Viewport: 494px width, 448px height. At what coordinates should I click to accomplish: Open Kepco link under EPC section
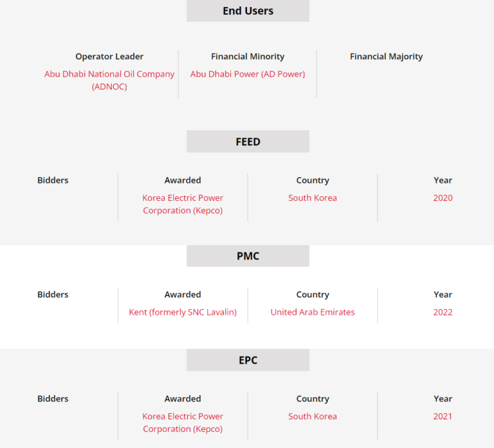tap(183, 422)
